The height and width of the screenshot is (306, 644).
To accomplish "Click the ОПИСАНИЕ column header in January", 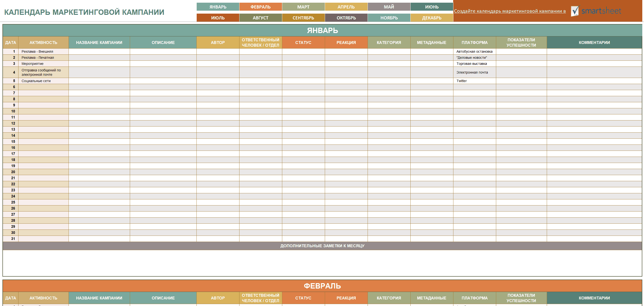I will (163, 42).
